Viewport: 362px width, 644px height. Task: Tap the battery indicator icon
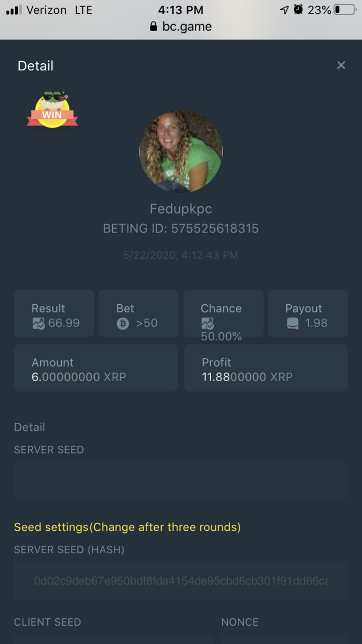344,10
